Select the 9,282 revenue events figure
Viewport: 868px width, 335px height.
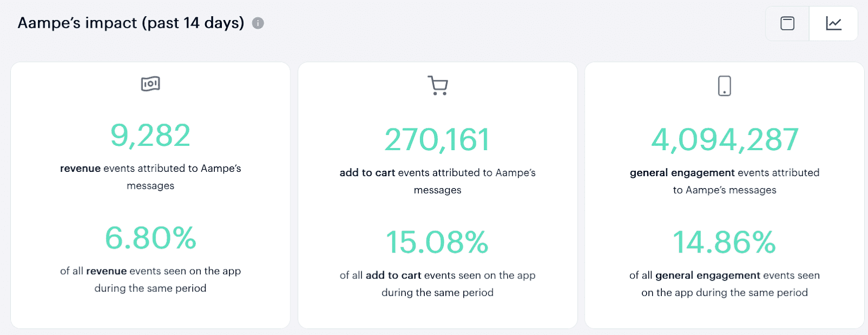(150, 136)
